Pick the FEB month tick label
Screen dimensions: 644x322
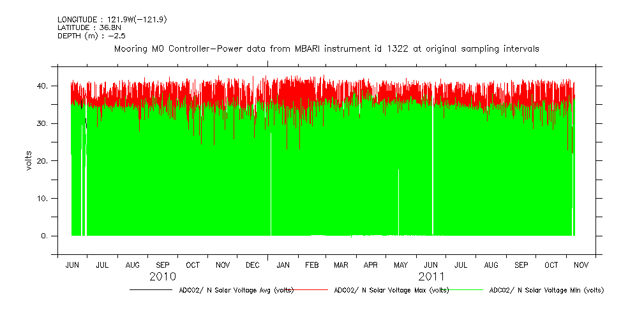312,264
